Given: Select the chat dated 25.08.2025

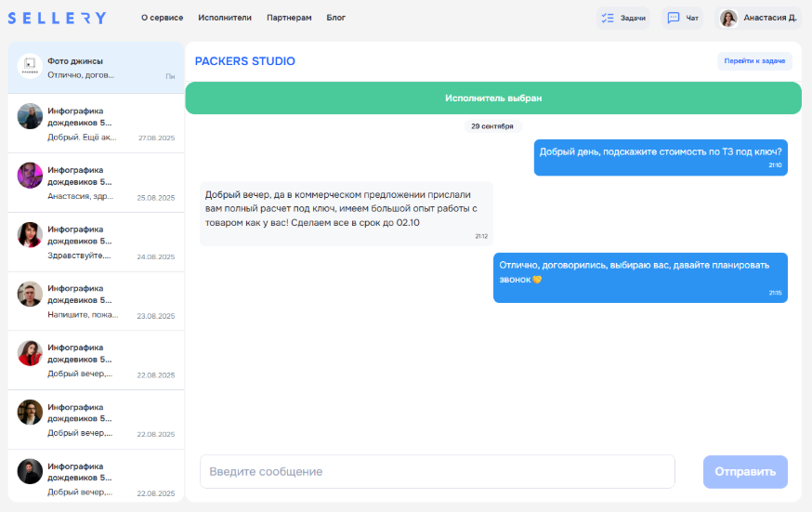Looking at the screenshot, I should tap(97, 183).
